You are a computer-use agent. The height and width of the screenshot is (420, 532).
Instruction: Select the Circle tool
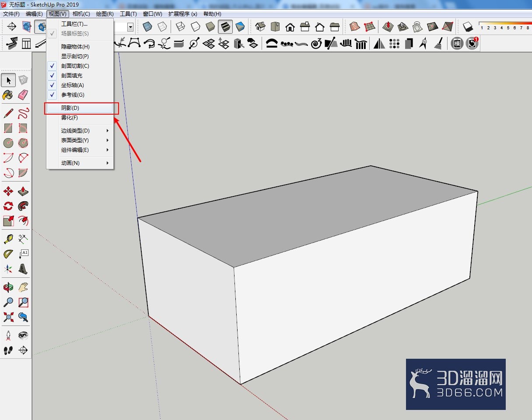[x=8, y=143]
